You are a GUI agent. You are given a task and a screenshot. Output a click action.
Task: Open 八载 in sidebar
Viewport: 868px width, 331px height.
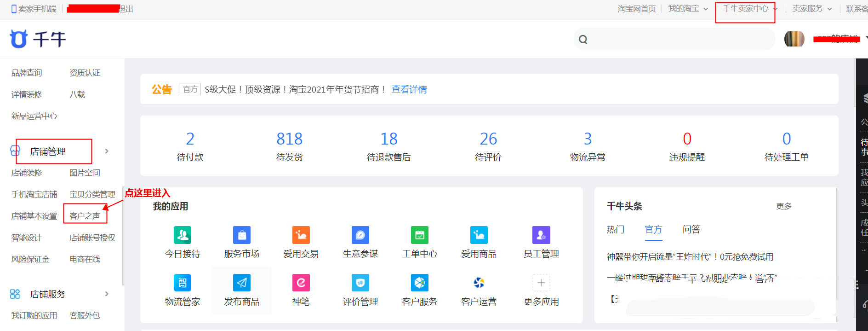[77, 94]
